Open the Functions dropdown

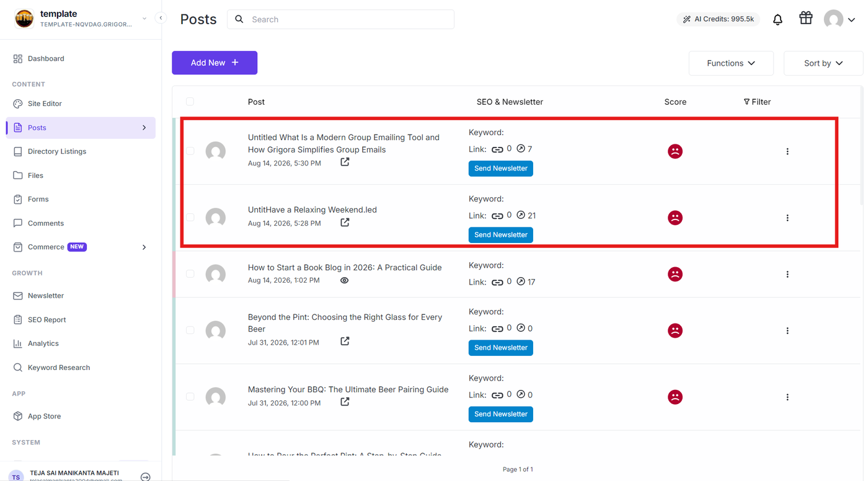point(731,63)
